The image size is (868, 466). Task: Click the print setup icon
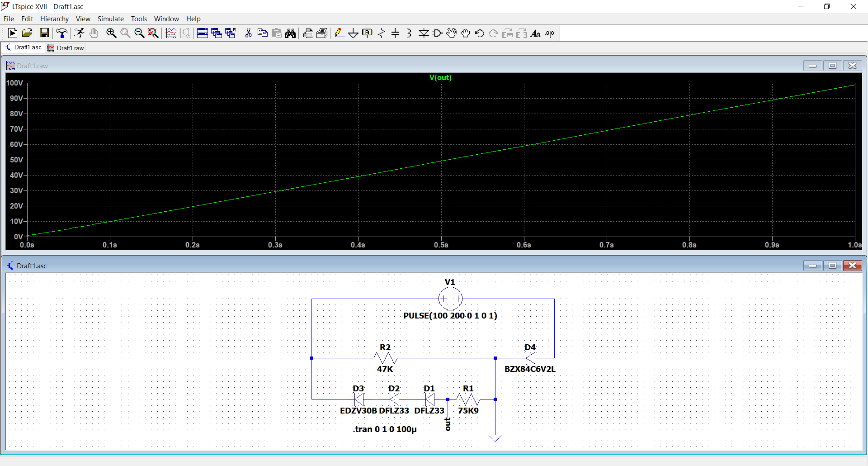(x=322, y=33)
